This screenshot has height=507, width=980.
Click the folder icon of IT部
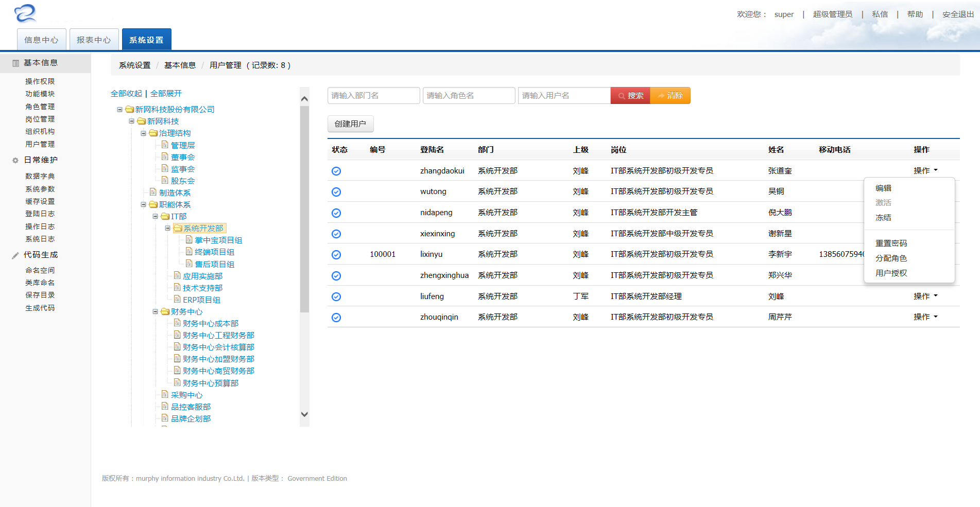point(165,216)
